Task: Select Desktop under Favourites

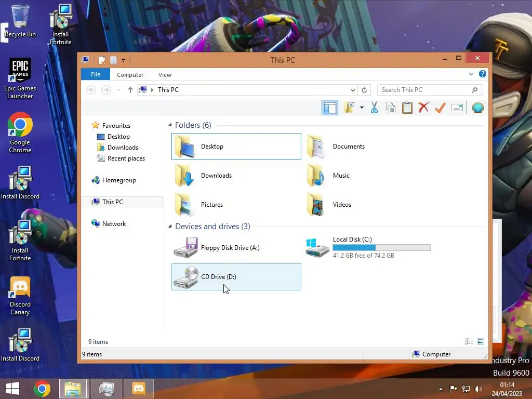Action: pyautogui.click(x=118, y=137)
